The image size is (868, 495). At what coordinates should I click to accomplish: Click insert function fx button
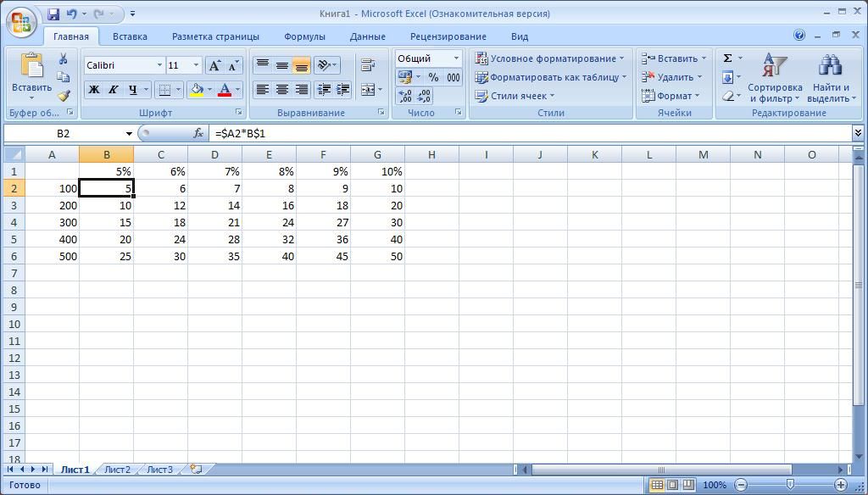click(x=198, y=133)
